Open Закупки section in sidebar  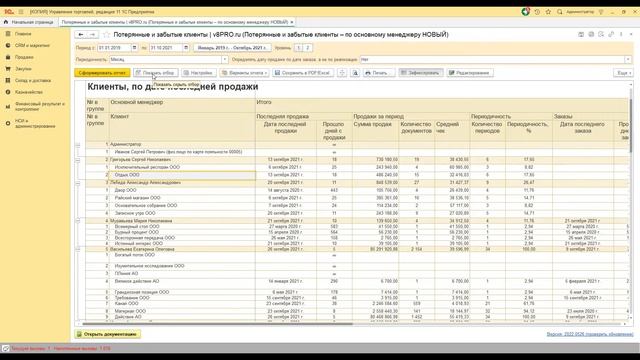[x=23, y=69]
